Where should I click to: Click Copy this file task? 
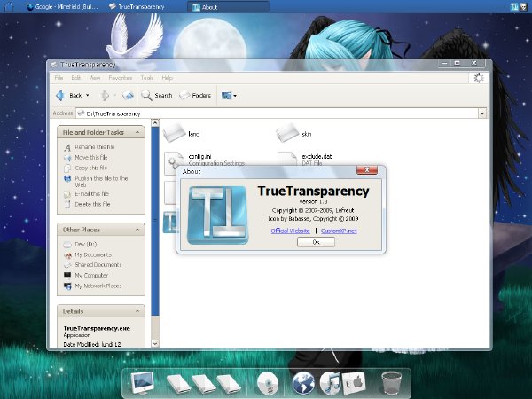91,168
